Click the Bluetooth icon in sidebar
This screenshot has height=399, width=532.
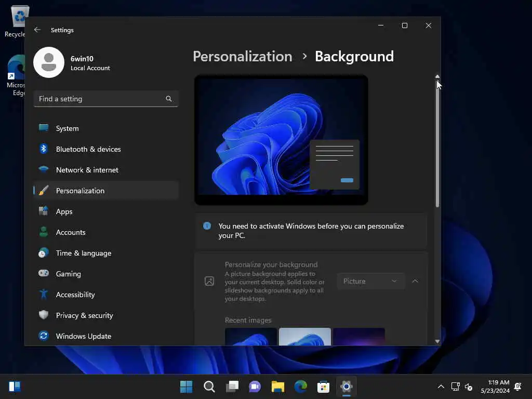coord(44,149)
